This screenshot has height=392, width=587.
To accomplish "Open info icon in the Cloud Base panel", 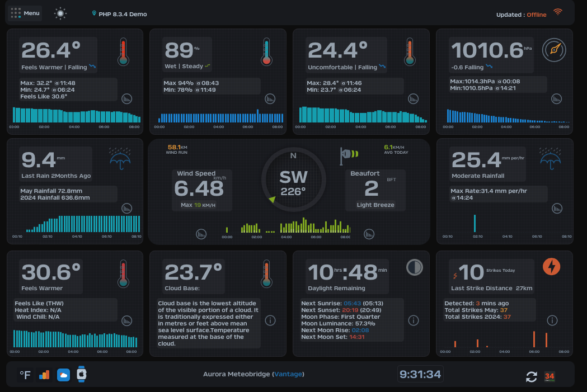I will tap(270, 320).
